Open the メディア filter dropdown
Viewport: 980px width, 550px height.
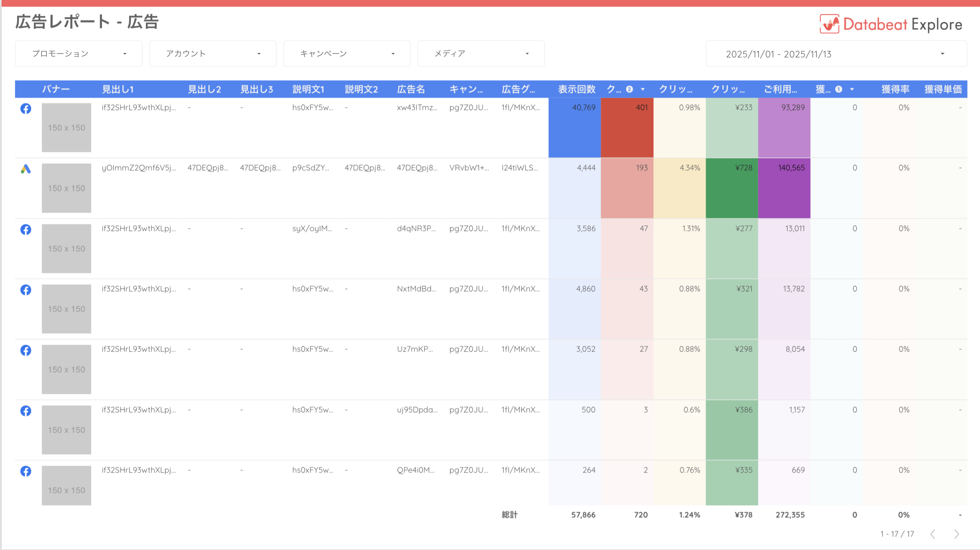pos(481,53)
